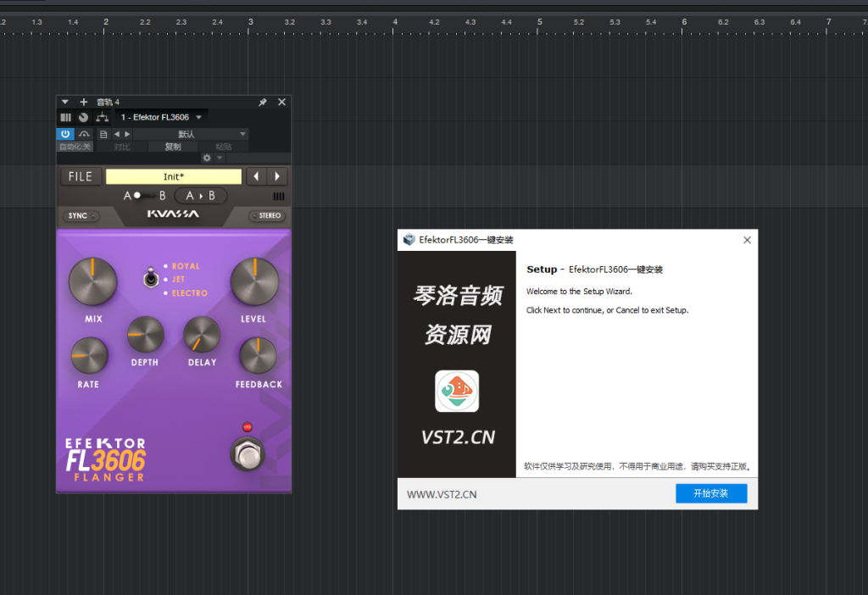The width and height of the screenshot is (868, 595).
Task: Click the A ▶ B copy button
Action: point(200,196)
